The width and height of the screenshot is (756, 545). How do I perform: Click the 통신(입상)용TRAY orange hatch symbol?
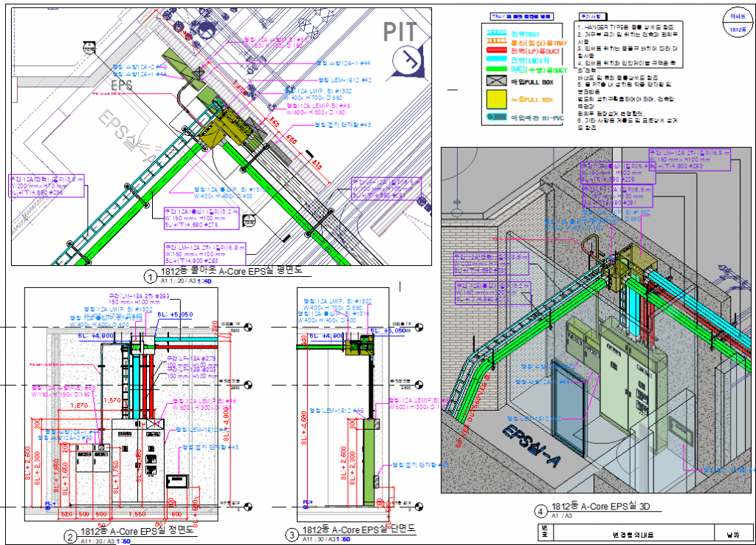(x=496, y=41)
